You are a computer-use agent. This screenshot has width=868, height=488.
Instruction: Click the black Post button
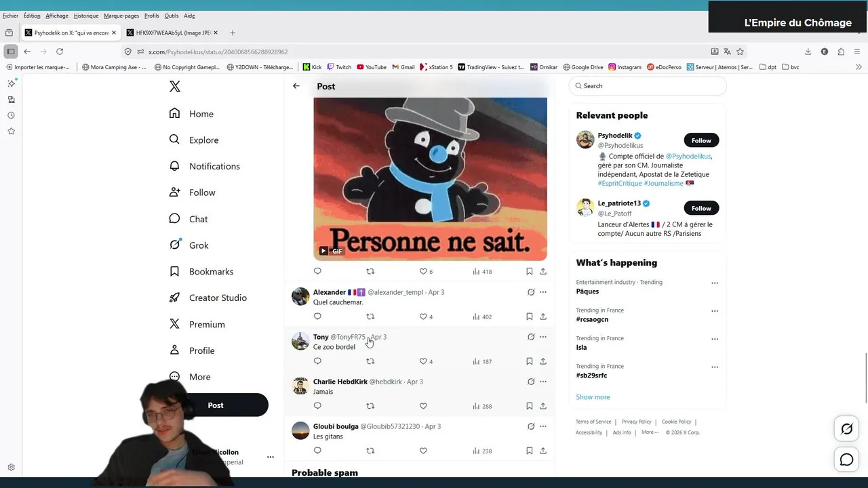tap(216, 405)
